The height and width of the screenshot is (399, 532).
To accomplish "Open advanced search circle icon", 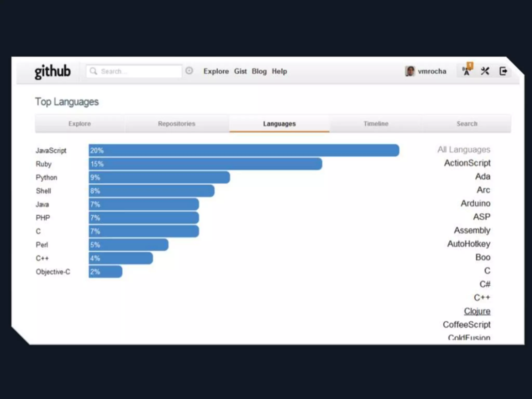I will (x=189, y=71).
